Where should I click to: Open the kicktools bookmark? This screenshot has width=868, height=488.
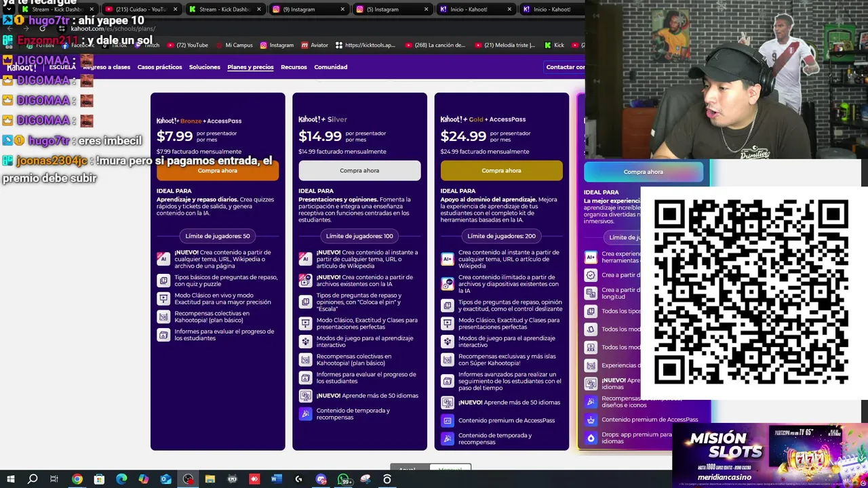pos(365,45)
